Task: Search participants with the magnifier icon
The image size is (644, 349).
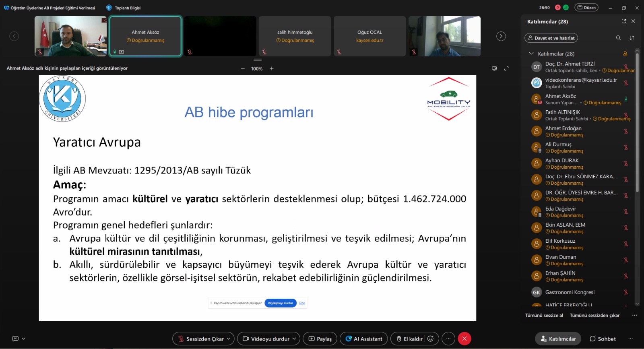Action: click(618, 38)
